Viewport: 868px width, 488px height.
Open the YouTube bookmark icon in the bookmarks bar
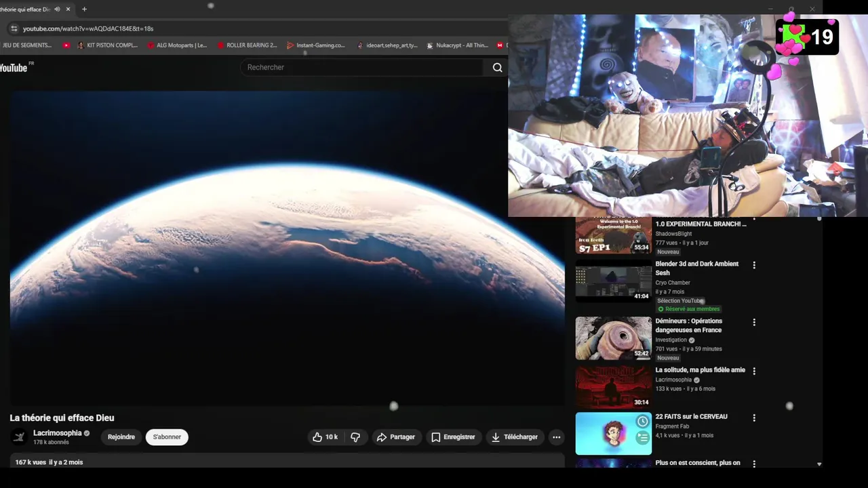(x=66, y=45)
